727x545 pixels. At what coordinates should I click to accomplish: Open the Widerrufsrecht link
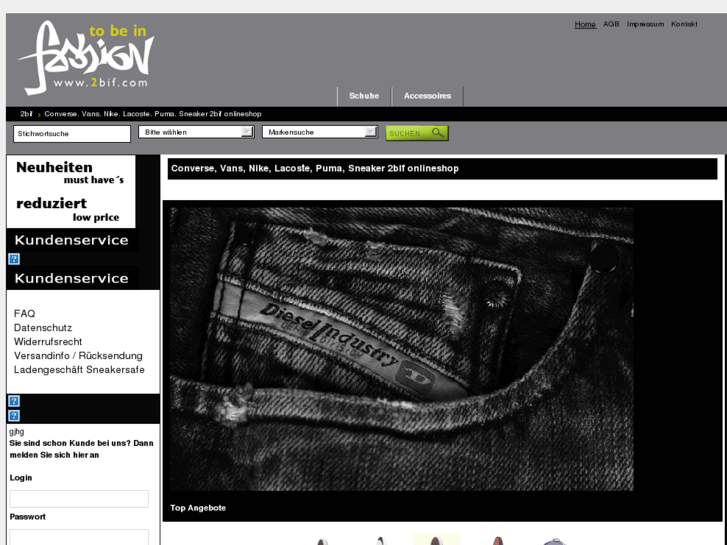pos(48,341)
